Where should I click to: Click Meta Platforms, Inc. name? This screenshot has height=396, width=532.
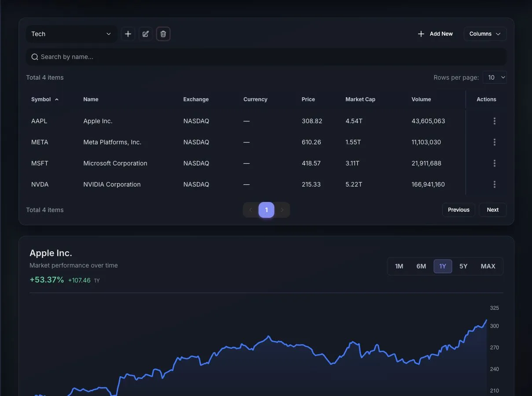112,142
